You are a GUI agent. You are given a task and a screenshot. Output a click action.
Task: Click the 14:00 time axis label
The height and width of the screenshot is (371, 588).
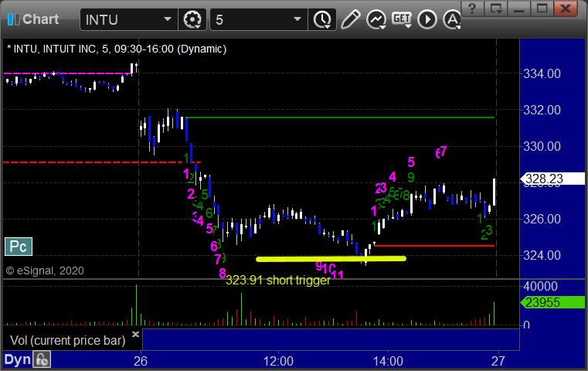(x=388, y=361)
